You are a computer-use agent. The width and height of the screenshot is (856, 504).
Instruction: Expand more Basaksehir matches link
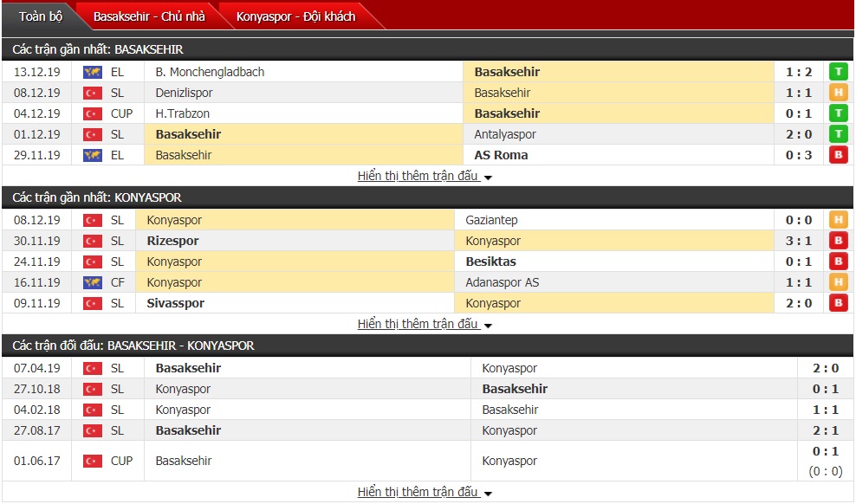point(425,176)
